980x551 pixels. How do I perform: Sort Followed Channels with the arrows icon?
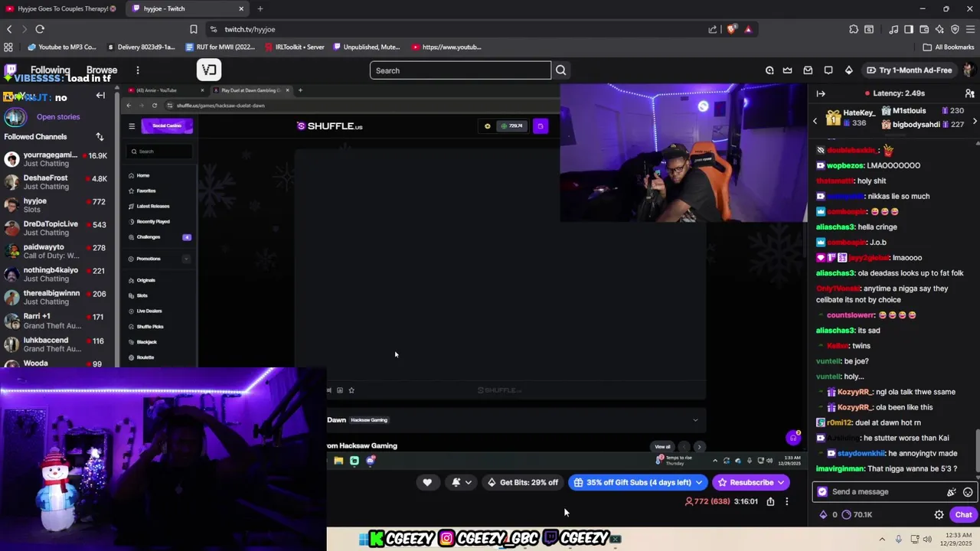pos(100,136)
